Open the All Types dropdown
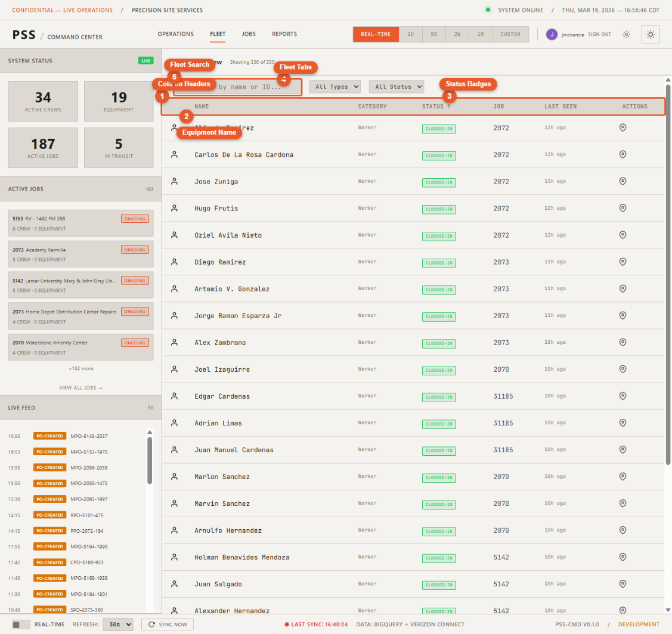 (x=335, y=86)
